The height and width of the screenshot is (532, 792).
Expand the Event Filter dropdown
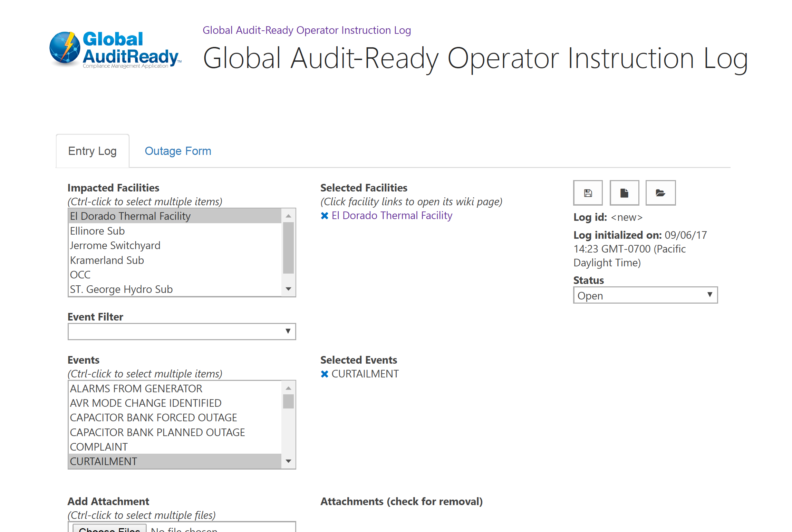(x=182, y=332)
